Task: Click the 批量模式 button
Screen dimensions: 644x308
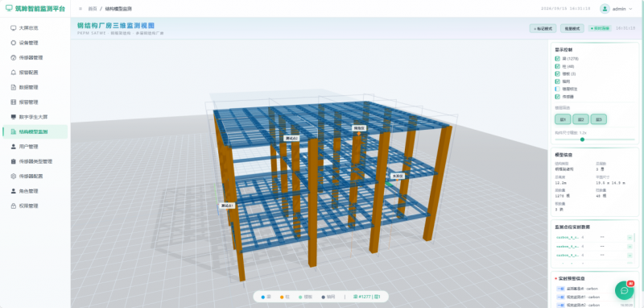Action: pos(572,28)
